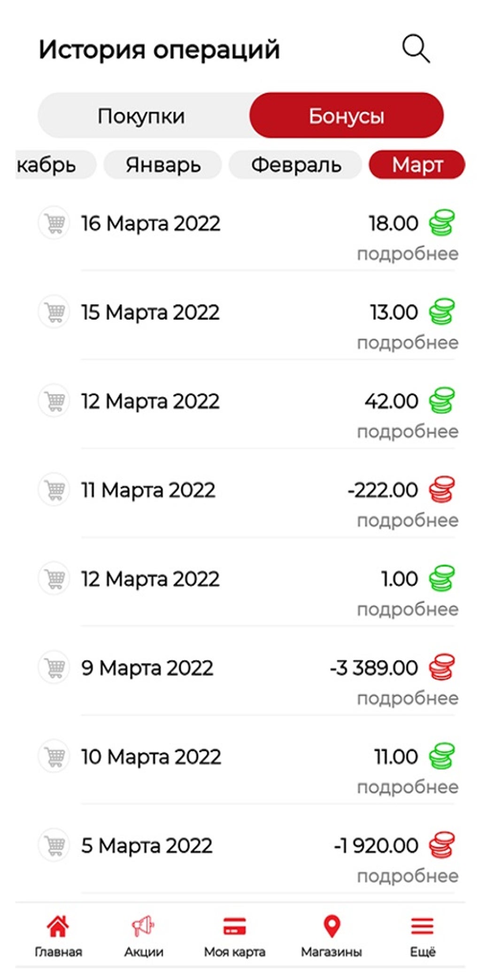
Task: Switch to the Покупки toggle
Action: (141, 116)
